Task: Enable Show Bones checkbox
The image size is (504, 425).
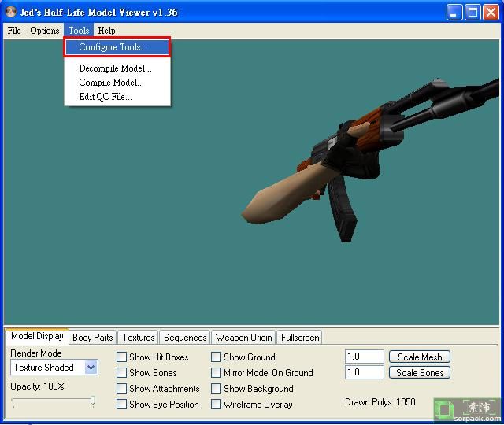Action: [x=121, y=372]
